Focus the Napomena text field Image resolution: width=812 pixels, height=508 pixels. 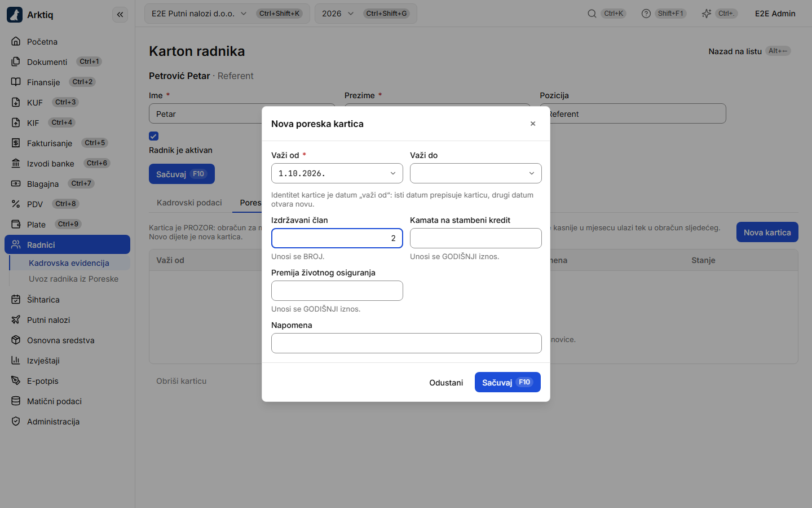[x=407, y=343]
